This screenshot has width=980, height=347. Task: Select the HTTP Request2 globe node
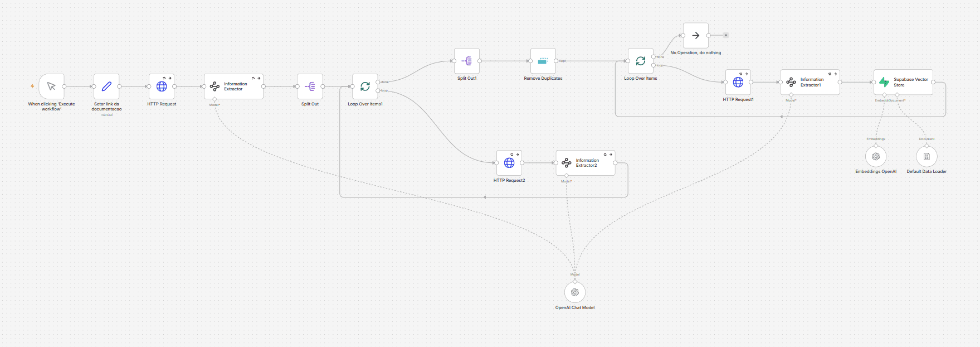[x=509, y=163]
